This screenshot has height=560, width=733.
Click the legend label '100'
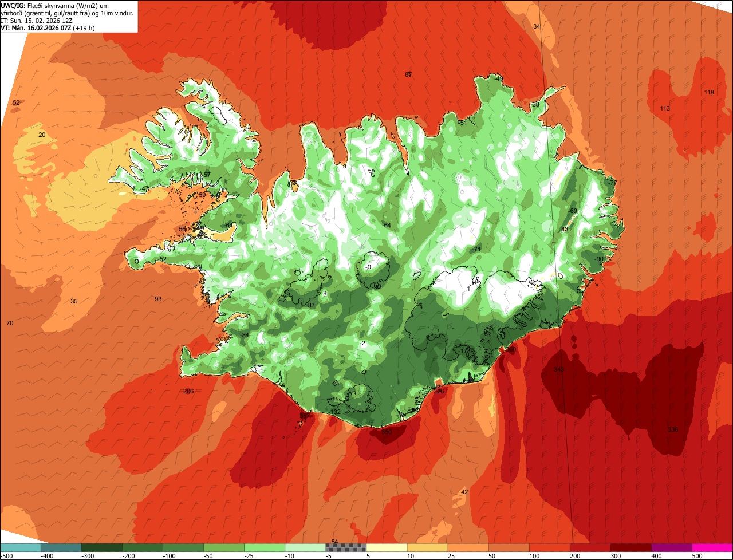pos(534,556)
